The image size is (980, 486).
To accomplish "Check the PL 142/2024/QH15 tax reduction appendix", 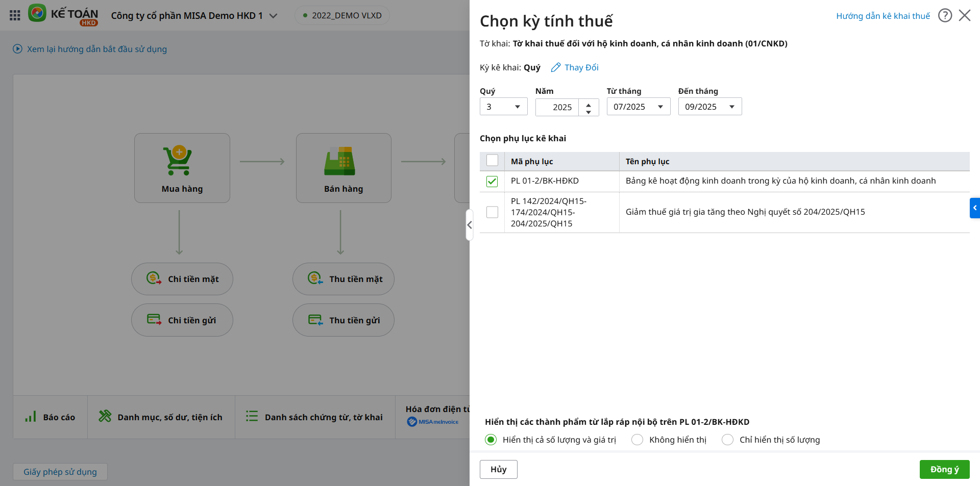I will [x=492, y=212].
